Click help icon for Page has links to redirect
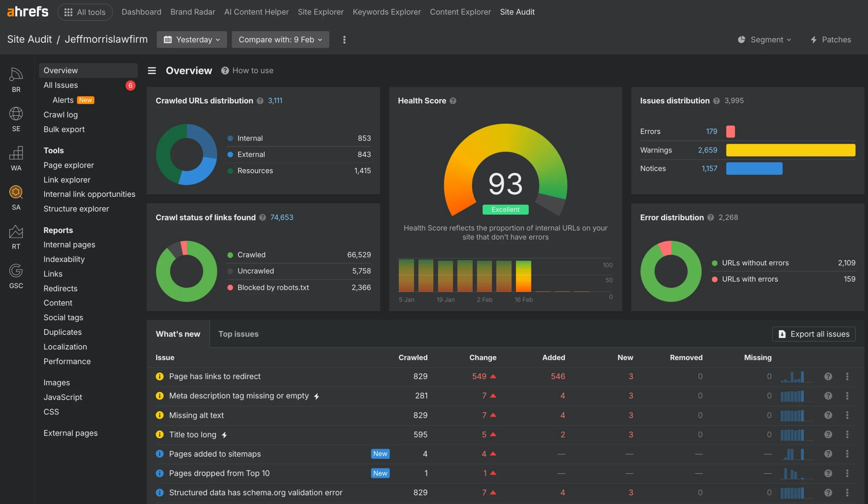 (x=828, y=376)
